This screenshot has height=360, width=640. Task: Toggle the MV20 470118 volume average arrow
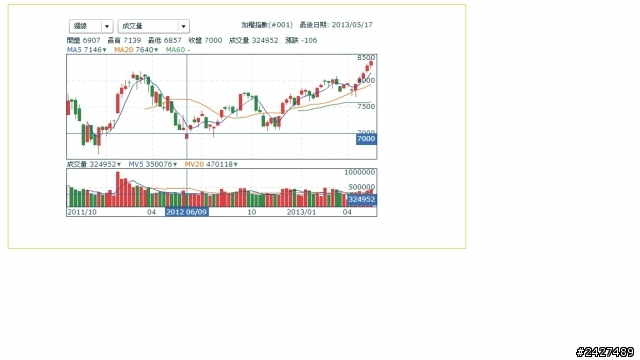[x=236, y=164]
